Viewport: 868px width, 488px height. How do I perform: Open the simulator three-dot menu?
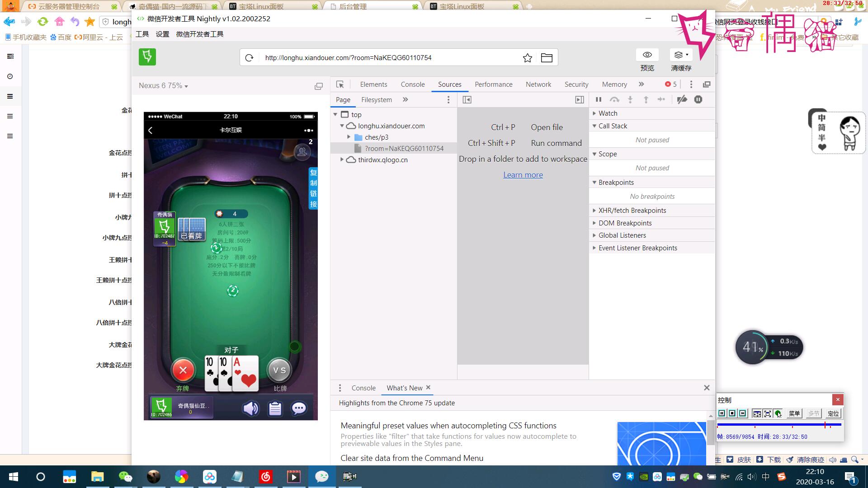[x=308, y=130]
